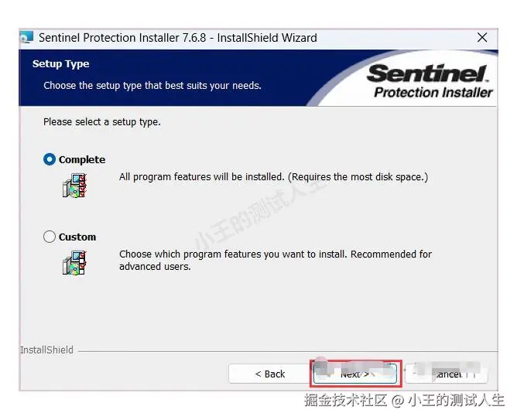Proceed with the Next button
Image resolution: width=517 pixels, height=420 pixels.
[x=355, y=374]
